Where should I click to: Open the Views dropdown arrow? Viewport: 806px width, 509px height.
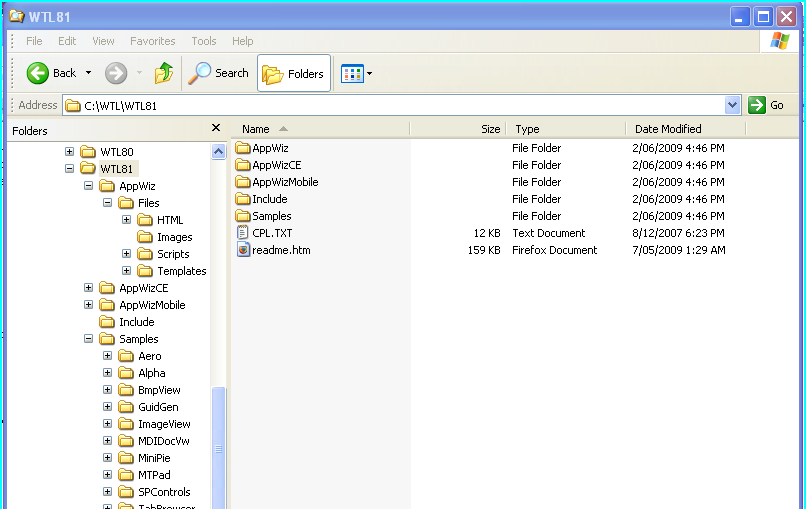[x=370, y=74]
